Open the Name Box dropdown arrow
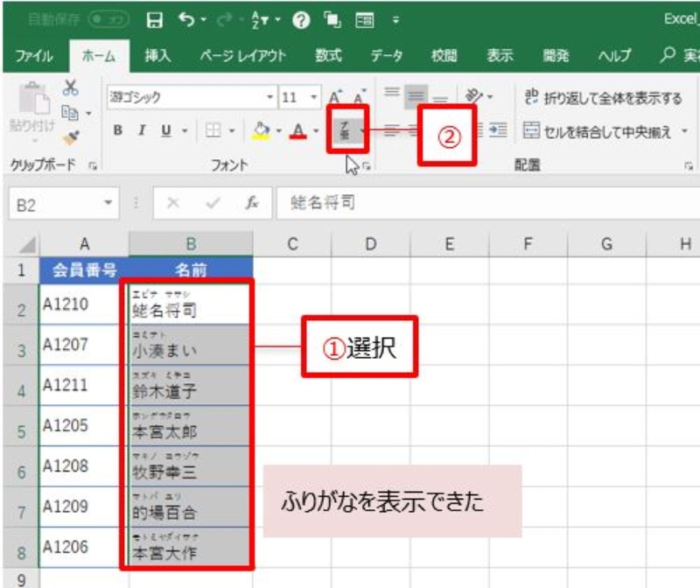The width and height of the screenshot is (700, 588). pos(108,204)
